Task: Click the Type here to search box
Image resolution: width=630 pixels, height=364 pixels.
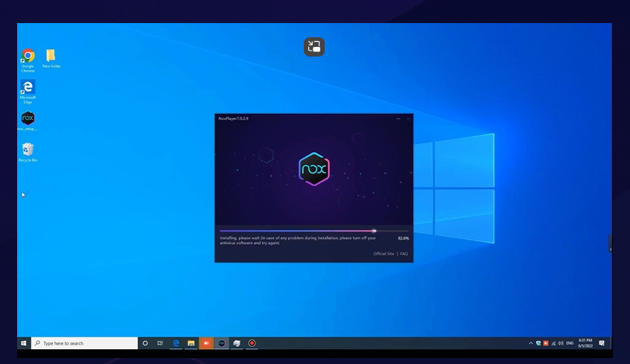Action: coord(84,343)
